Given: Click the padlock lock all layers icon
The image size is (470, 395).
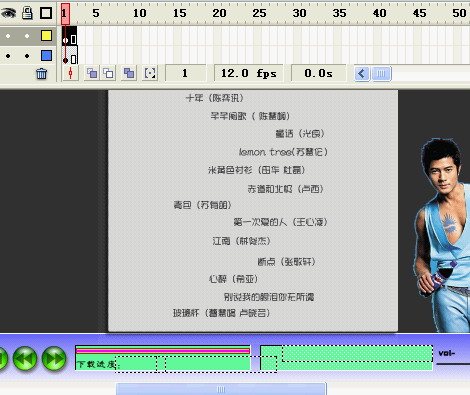Looking at the screenshot, I should (27, 13).
